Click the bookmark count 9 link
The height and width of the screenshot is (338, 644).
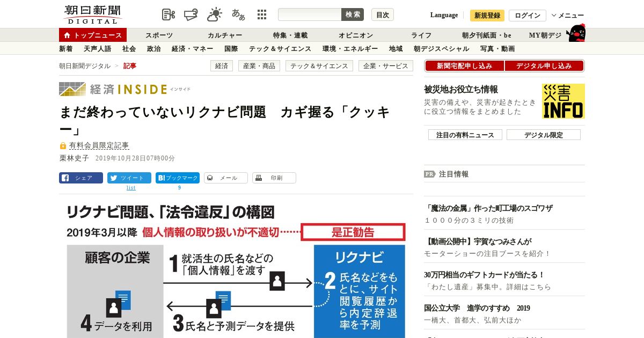[179, 188]
